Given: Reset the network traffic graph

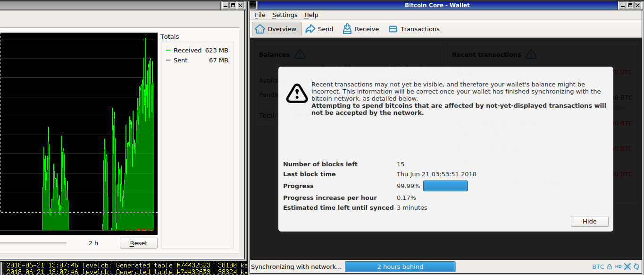Looking at the screenshot, I should coord(139,243).
